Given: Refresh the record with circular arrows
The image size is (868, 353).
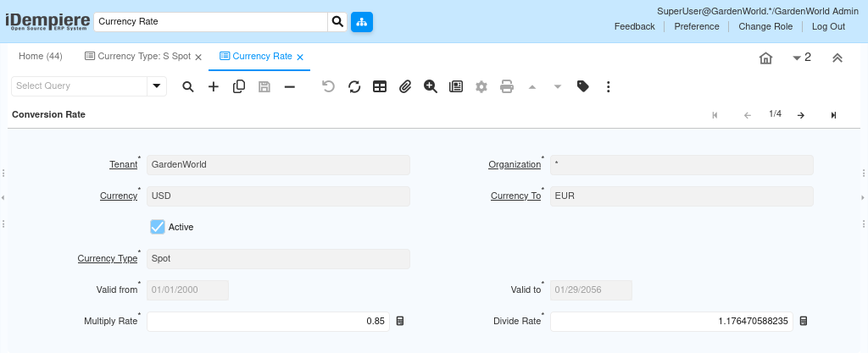Looking at the screenshot, I should point(354,86).
